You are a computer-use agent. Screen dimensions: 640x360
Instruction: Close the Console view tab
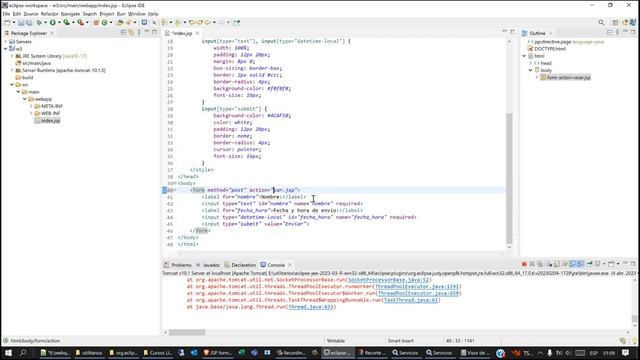(290, 265)
